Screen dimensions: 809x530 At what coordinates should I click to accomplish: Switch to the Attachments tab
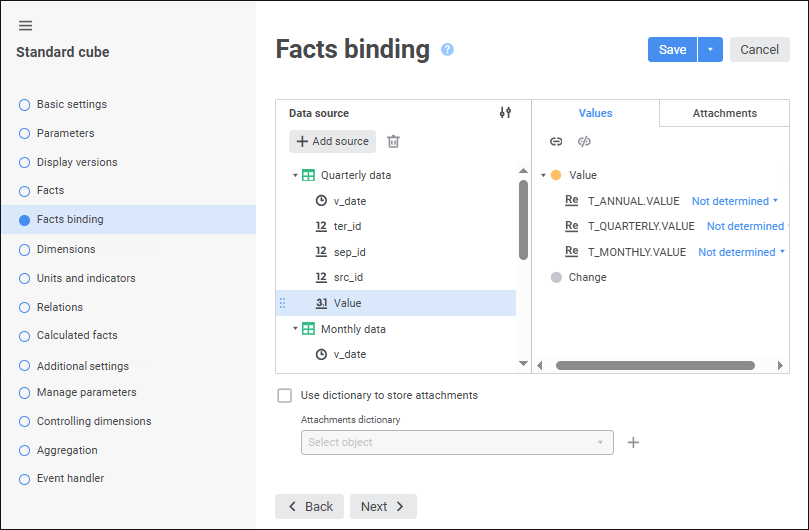724,113
